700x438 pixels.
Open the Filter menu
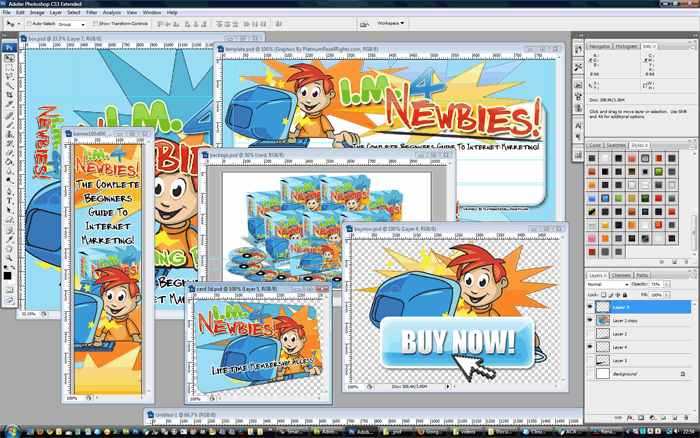pyautogui.click(x=91, y=13)
